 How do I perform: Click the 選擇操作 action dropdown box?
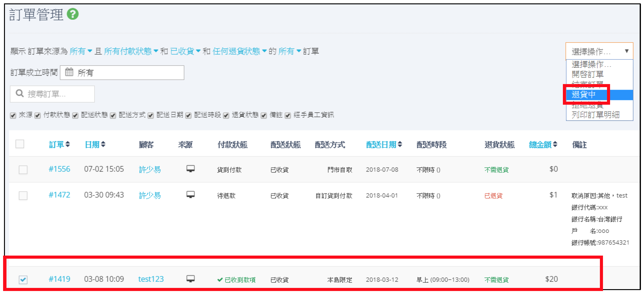coord(599,51)
